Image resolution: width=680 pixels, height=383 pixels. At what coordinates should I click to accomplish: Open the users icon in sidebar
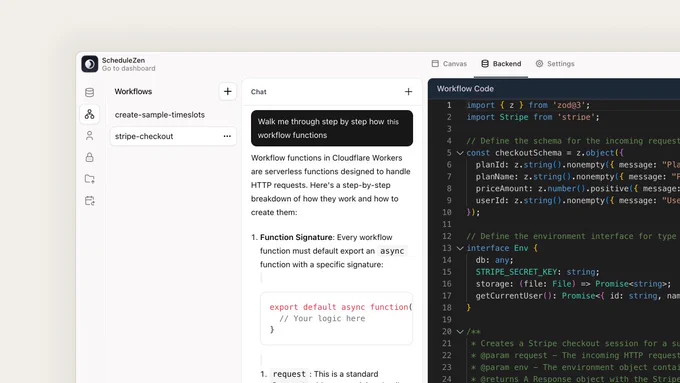89,136
